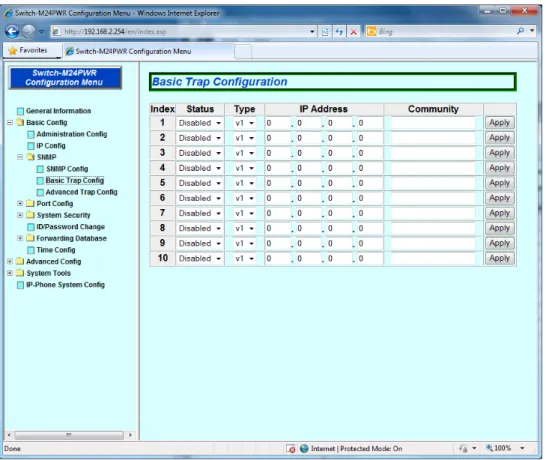This screenshot has width=546, height=460.
Task: Click the sidebar horizontal scrollbar thumb
Action: coord(69,435)
